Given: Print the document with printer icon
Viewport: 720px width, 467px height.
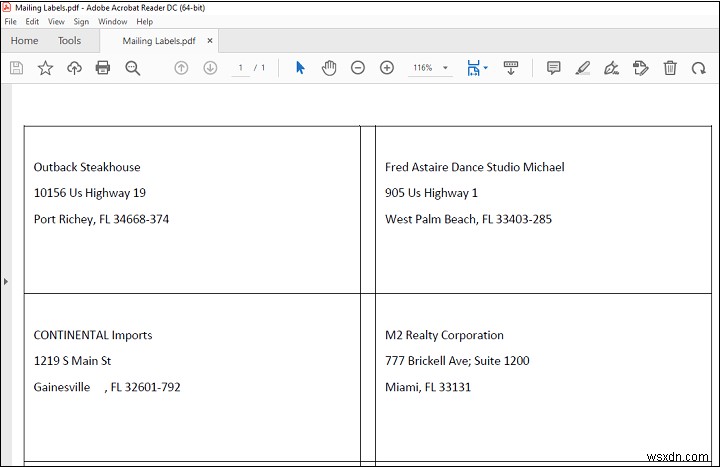Looking at the screenshot, I should 103,68.
